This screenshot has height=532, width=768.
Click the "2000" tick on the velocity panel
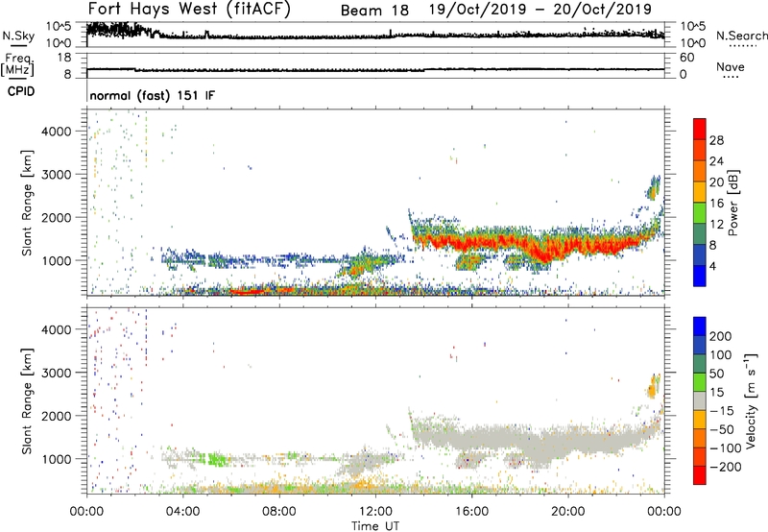(57, 416)
